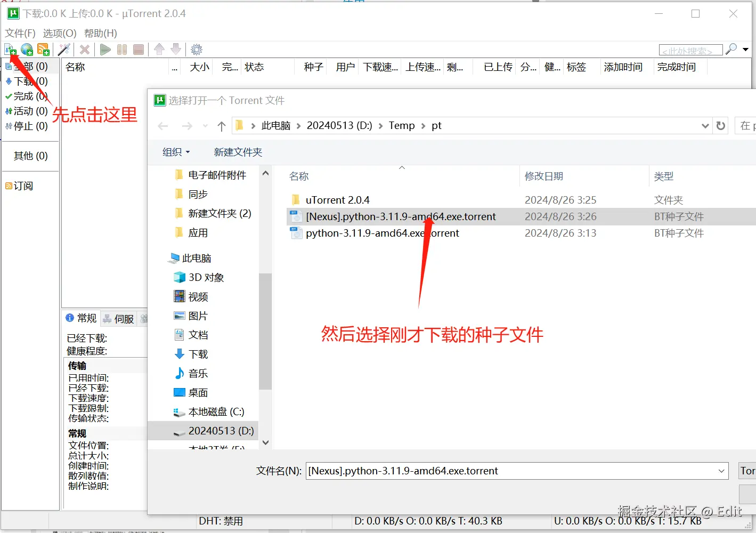Sort torrents by 种子 column header
This screenshot has height=533, width=756.
point(313,67)
